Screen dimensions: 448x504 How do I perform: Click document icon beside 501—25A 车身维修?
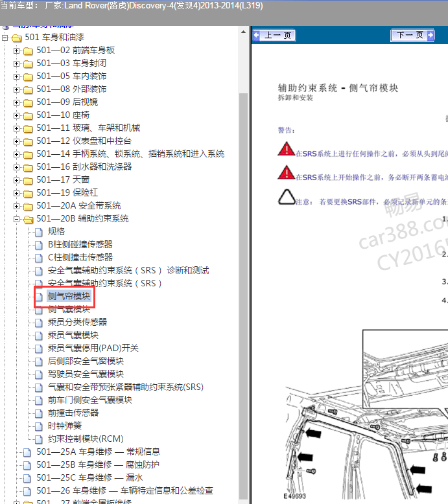coord(27,453)
